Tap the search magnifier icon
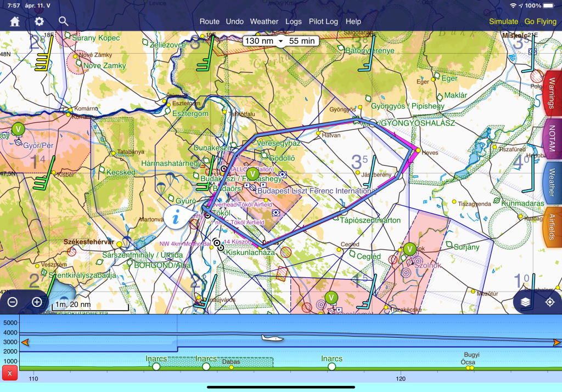The image size is (562, 392). point(64,21)
